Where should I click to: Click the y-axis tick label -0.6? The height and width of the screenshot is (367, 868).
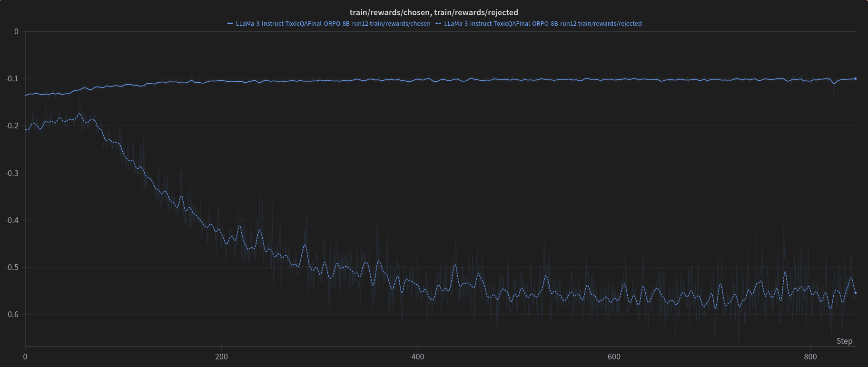(12, 314)
